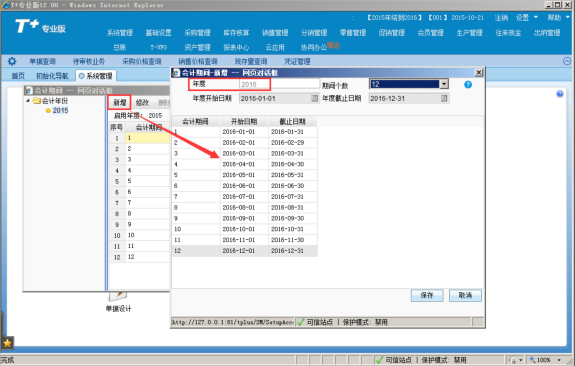Open the 期间个数 dropdown arrow
The height and width of the screenshot is (366, 575).
tap(444, 84)
